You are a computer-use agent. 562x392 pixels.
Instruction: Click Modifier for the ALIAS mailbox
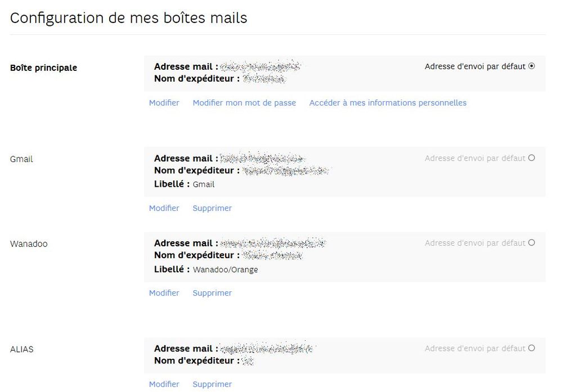pyautogui.click(x=164, y=385)
